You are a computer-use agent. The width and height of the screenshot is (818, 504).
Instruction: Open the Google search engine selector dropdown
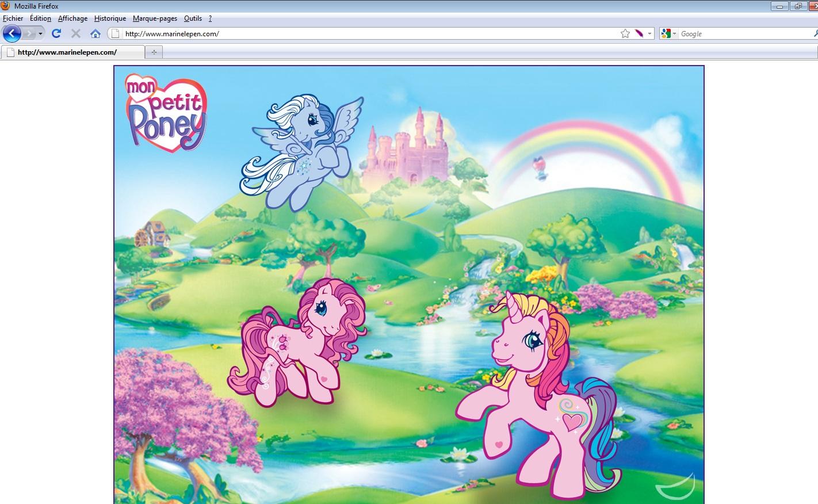pyautogui.click(x=668, y=33)
